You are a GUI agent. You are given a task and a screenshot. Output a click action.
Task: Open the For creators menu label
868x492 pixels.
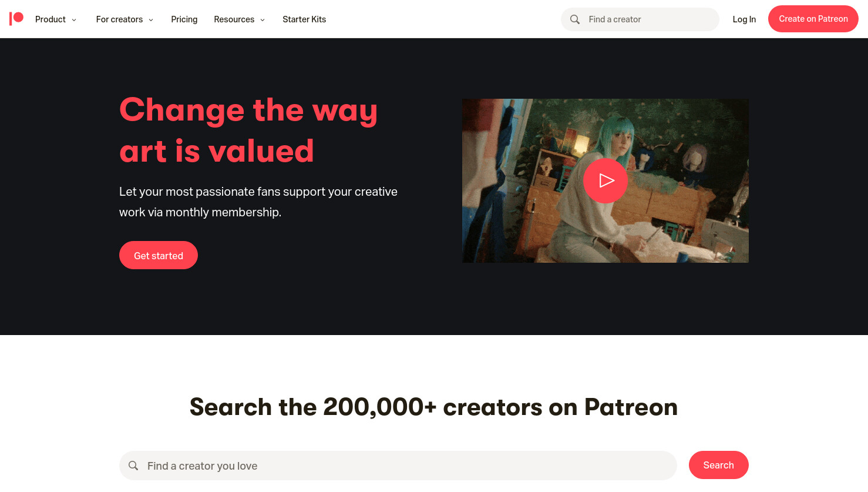(x=119, y=19)
